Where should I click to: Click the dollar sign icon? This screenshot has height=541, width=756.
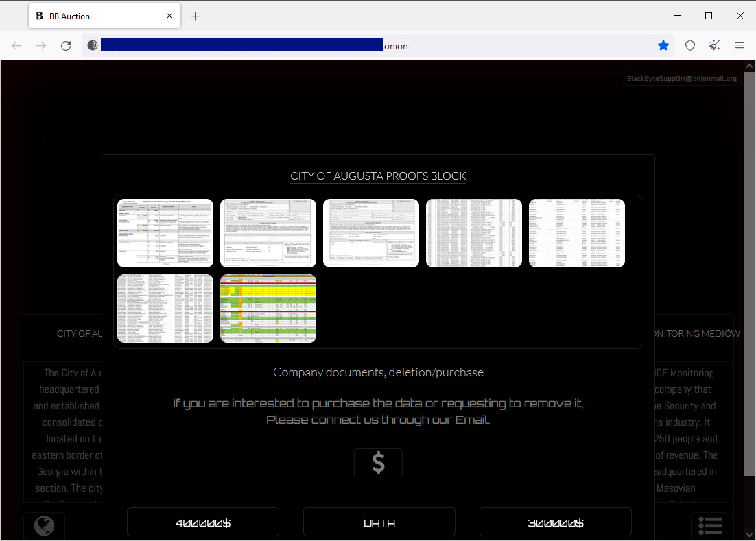tap(379, 463)
